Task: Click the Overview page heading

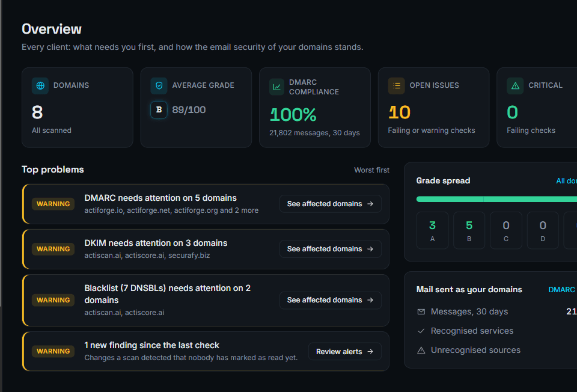Action: [x=52, y=29]
